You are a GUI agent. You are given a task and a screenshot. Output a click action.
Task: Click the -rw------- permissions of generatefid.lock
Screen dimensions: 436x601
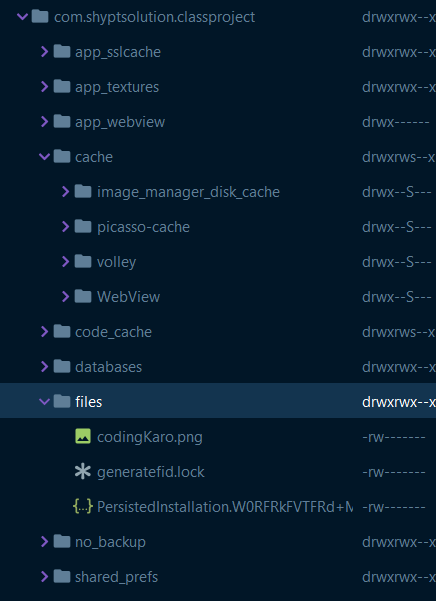pos(393,472)
